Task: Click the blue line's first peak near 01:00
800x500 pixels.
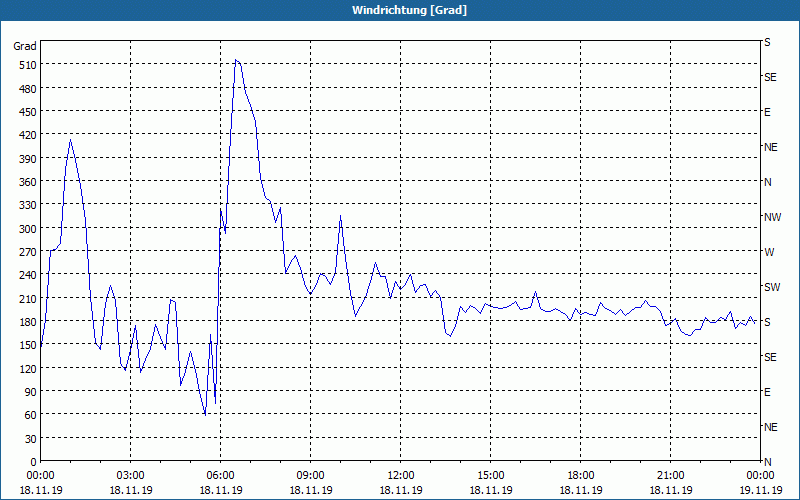Action: point(70,139)
